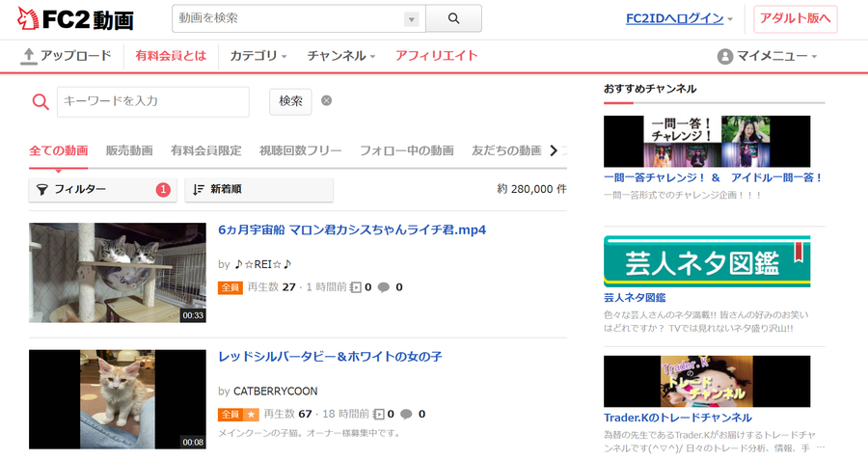Image resolution: width=868 pixels, height=459 pixels.
Task: Click the 約 280,000 件 result count
Action: pos(531,189)
